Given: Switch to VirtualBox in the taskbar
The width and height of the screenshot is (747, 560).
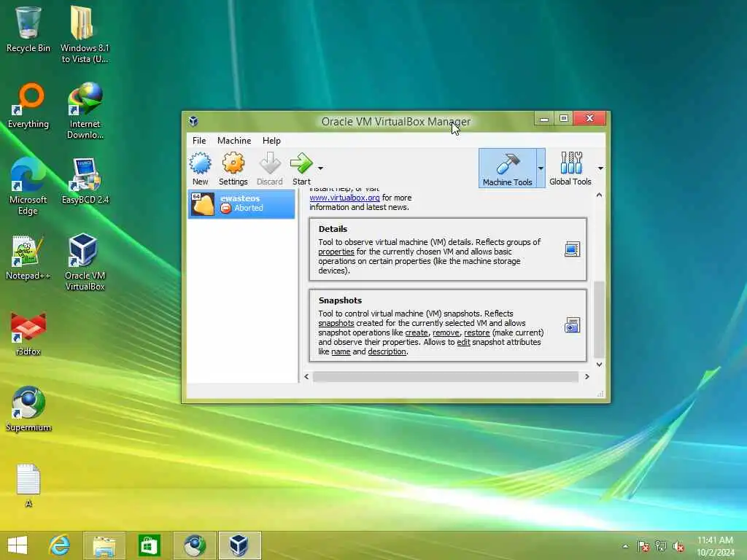Looking at the screenshot, I should [x=239, y=545].
